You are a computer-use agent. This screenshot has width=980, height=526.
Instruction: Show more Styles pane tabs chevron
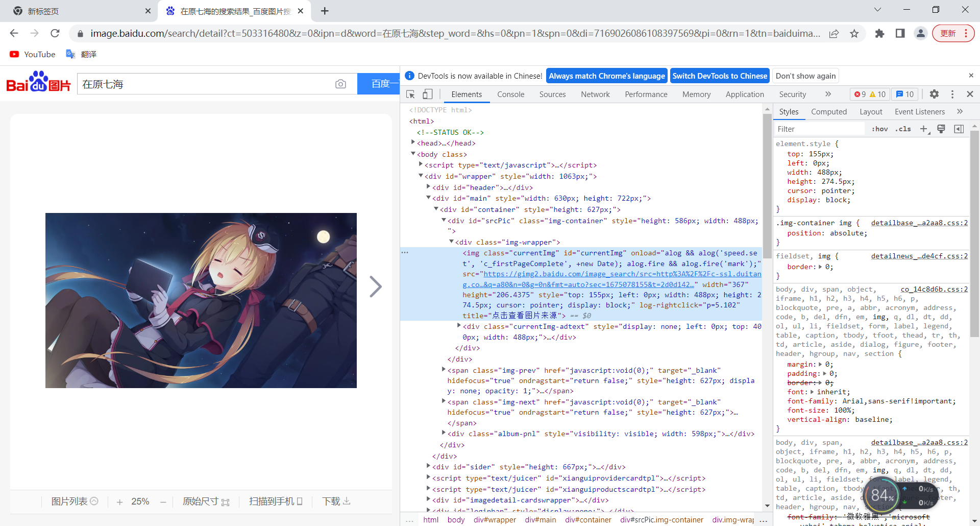[x=960, y=111]
